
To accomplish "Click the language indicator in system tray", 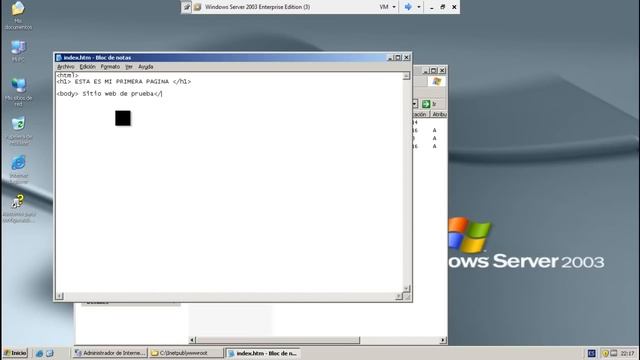I will click(591, 353).
